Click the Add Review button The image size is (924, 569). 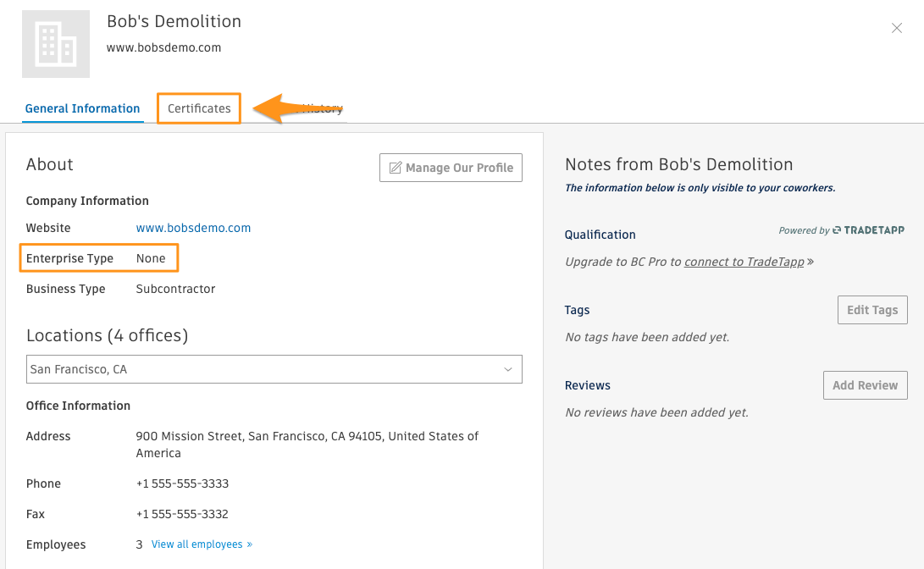[x=865, y=385]
